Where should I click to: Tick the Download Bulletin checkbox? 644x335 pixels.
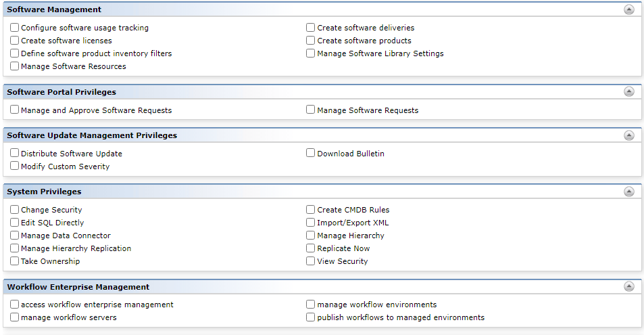[x=310, y=153]
